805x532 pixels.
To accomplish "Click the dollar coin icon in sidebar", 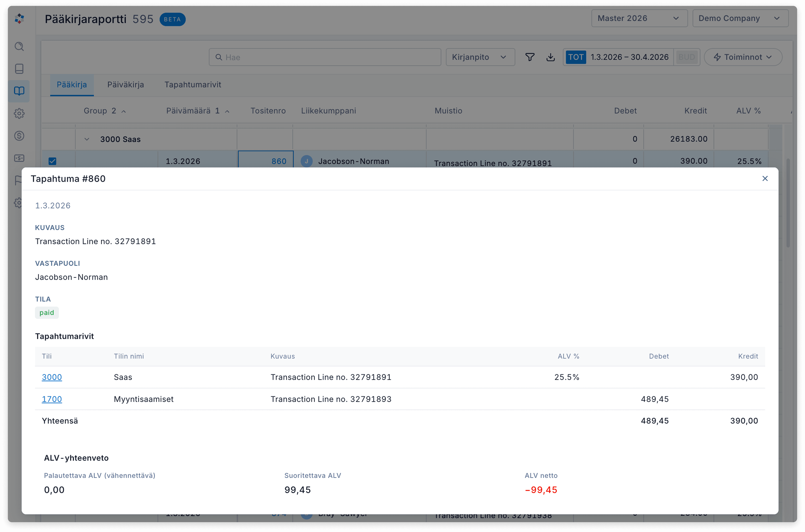I will tap(19, 136).
